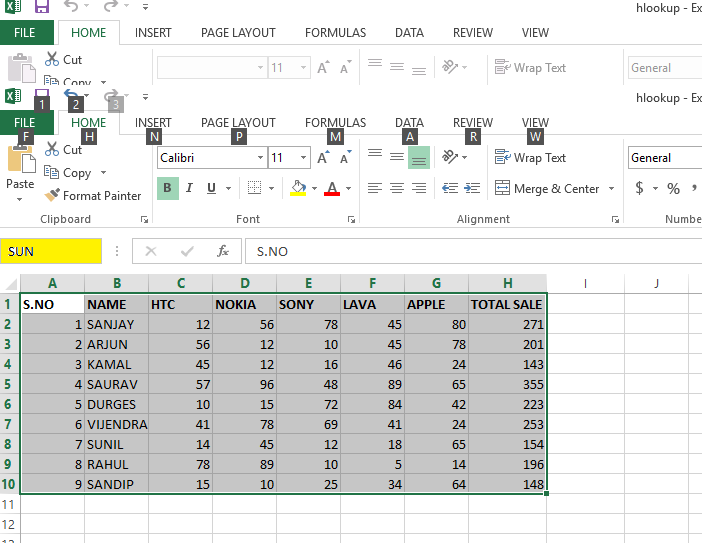Click TOTAL SALE header cell
Screen dimensions: 702x543
tap(507, 304)
